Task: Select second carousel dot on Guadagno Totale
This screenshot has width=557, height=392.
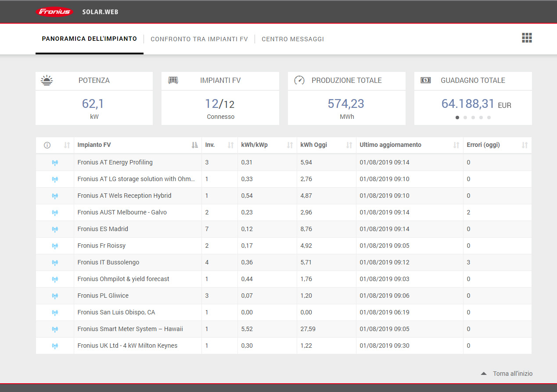Action: click(x=465, y=118)
